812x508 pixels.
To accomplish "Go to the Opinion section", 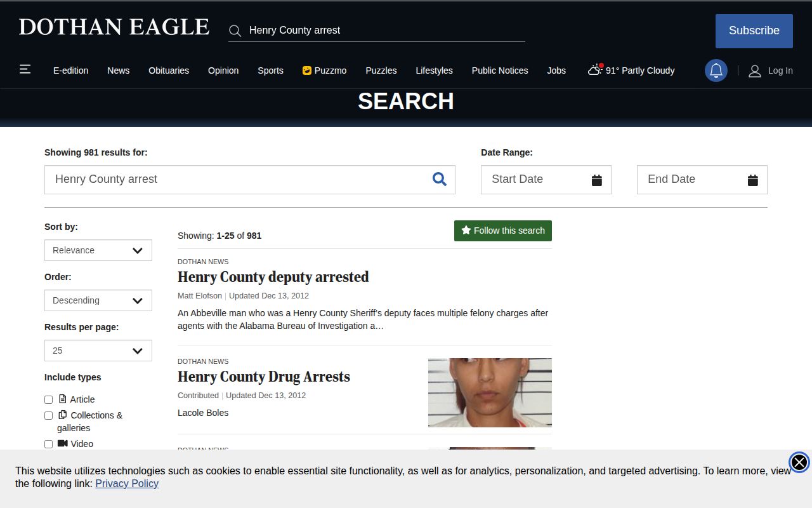I will point(223,70).
